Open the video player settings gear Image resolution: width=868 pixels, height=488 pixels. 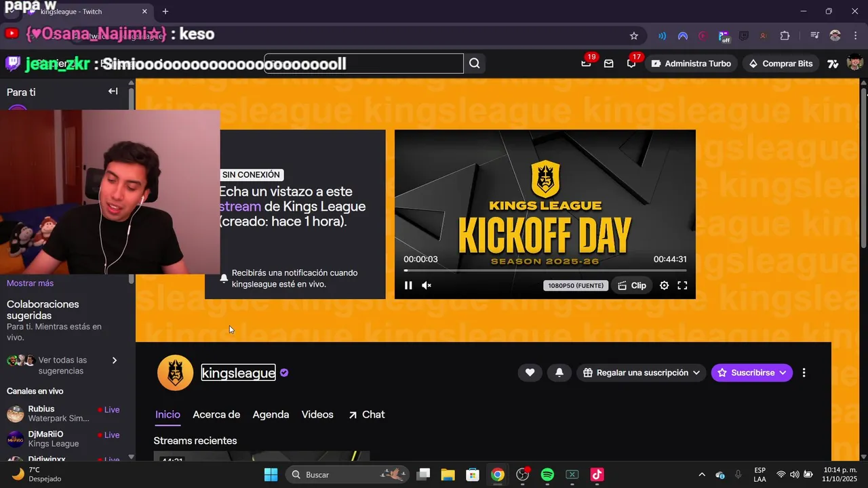point(664,285)
